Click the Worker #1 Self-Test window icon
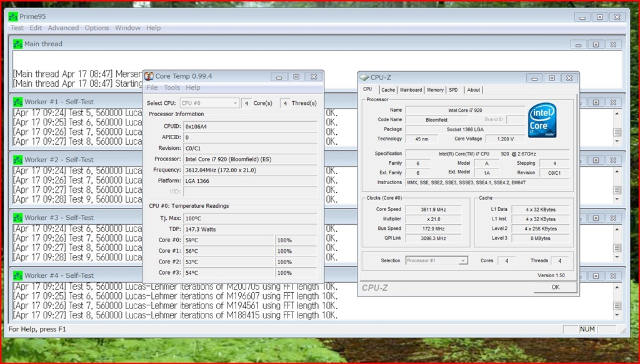The width and height of the screenshot is (640, 364). tap(17, 102)
